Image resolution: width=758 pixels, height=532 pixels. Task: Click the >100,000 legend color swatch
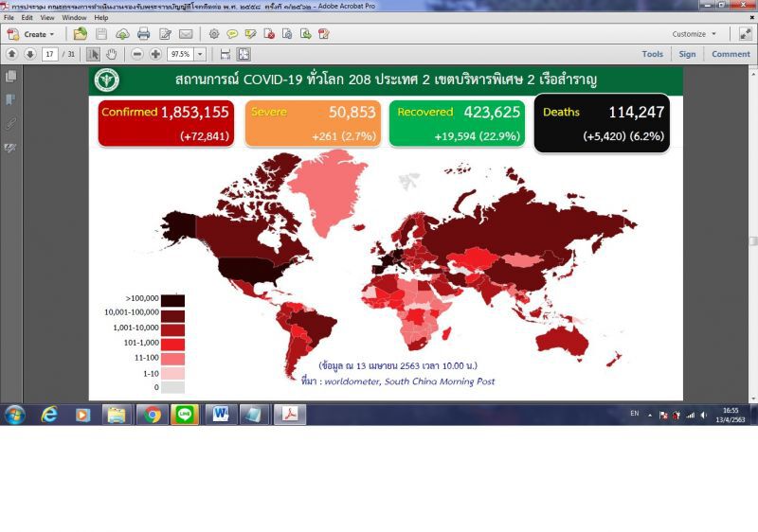click(172, 301)
